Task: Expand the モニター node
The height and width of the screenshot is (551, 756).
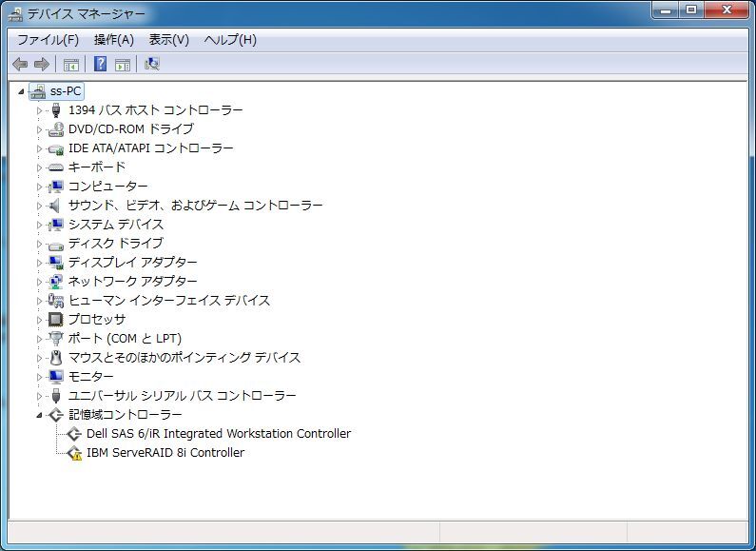Action: click(39, 377)
